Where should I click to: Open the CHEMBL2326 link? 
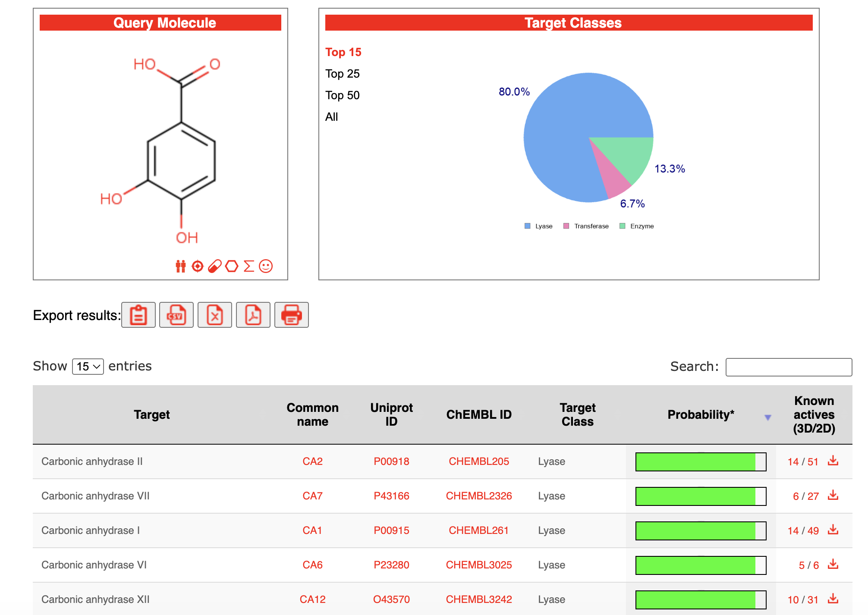(x=478, y=496)
